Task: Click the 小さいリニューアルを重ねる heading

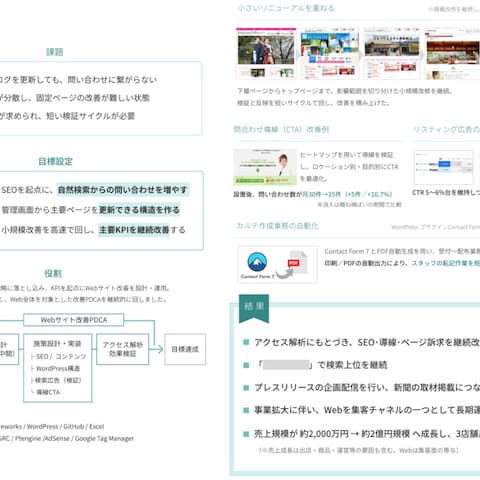Action: click(286, 8)
